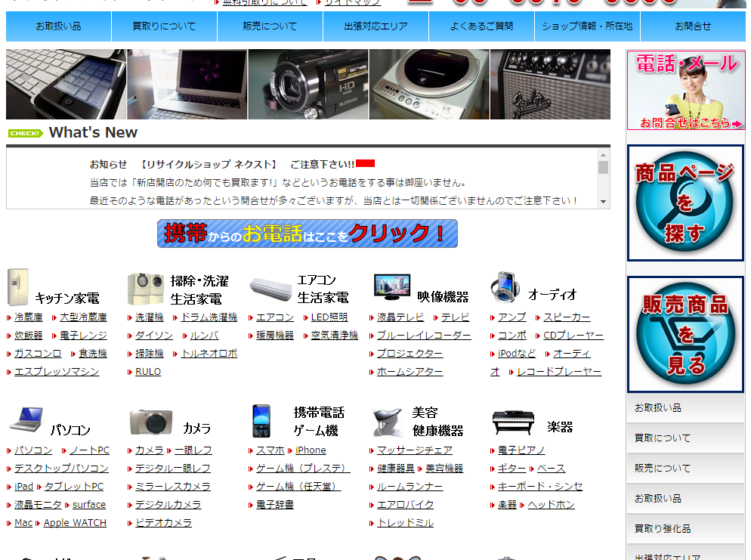This screenshot has height=560, width=751.
Task: Open お問合せ in top navigation
Action: [693, 26]
